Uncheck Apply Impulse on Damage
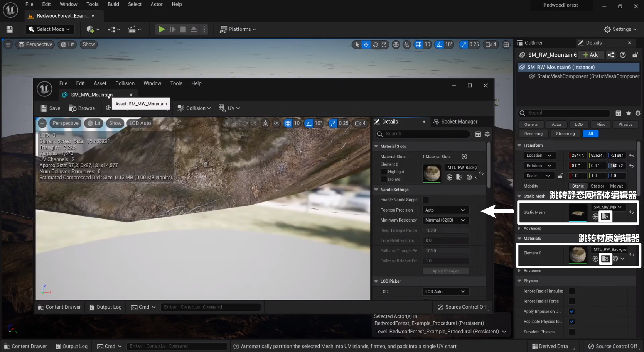 point(572,311)
